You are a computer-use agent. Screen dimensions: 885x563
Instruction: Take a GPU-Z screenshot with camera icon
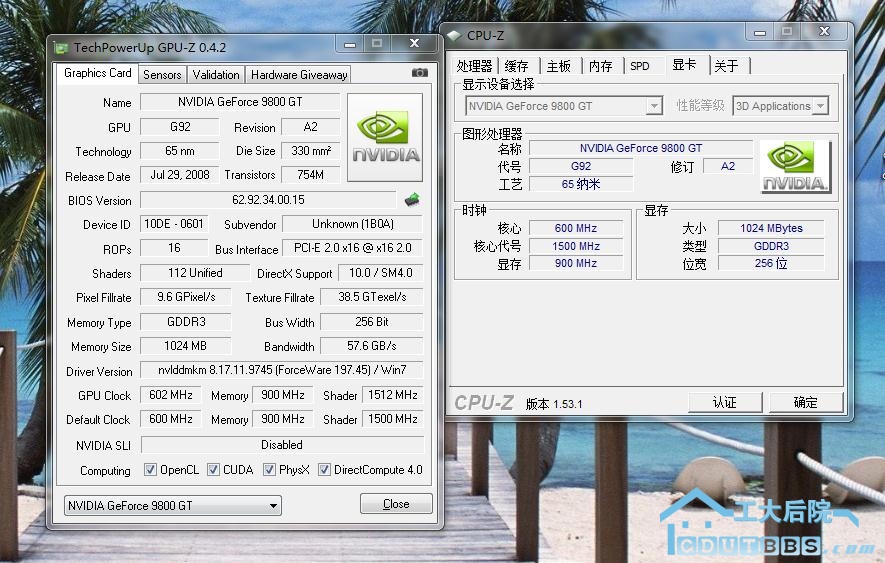click(x=419, y=72)
